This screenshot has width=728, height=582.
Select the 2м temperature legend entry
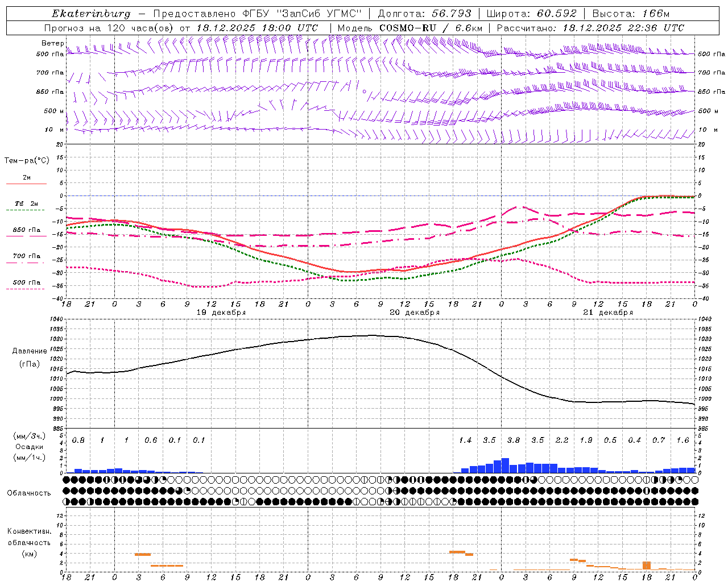pyautogui.click(x=27, y=178)
